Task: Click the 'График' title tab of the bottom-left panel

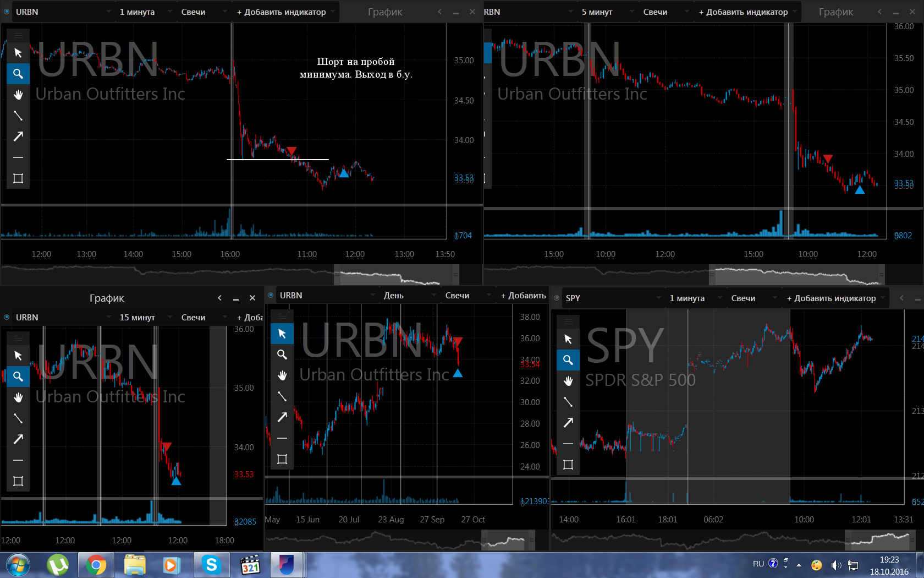Action: (x=107, y=298)
